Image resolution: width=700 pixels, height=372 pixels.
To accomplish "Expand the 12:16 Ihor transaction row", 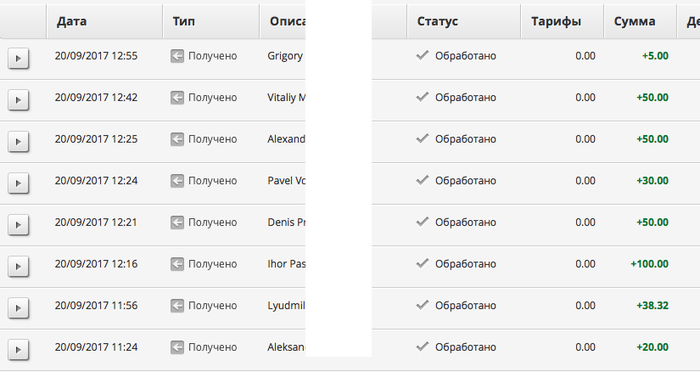I will point(18,266).
